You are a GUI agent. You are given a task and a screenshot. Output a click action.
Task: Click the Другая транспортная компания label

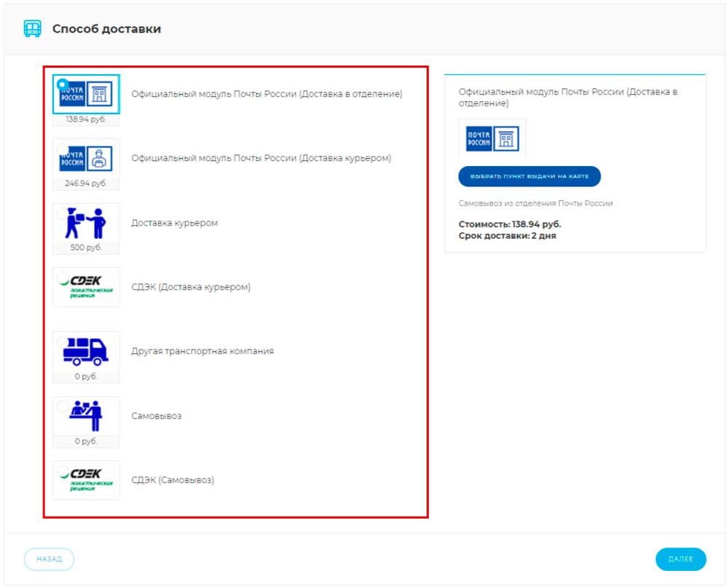point(202,351)
